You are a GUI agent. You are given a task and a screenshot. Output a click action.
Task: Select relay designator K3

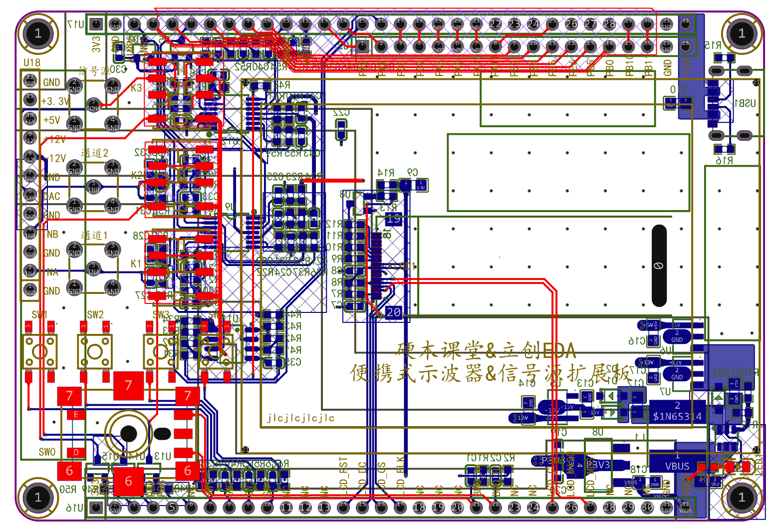137,88
